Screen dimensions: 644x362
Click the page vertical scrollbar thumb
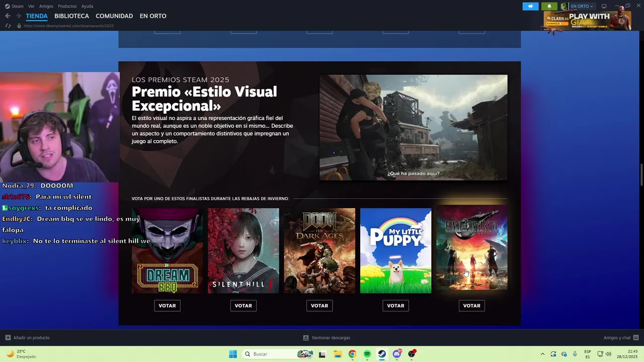coord(641,174)
